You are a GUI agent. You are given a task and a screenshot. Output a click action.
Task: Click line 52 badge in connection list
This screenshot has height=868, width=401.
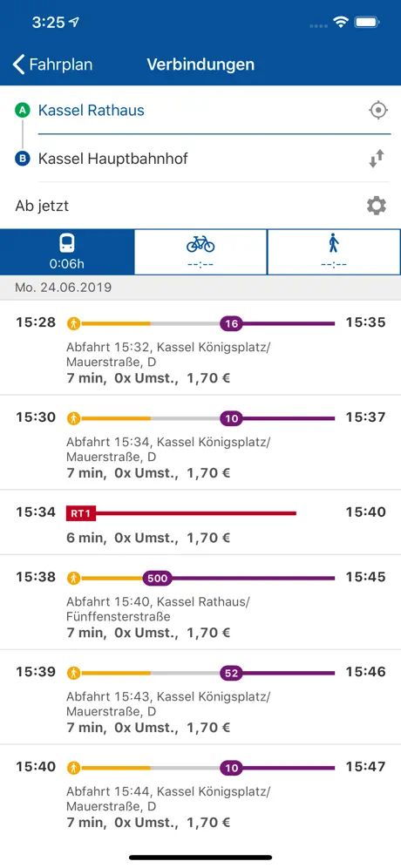tap(232, 673)
